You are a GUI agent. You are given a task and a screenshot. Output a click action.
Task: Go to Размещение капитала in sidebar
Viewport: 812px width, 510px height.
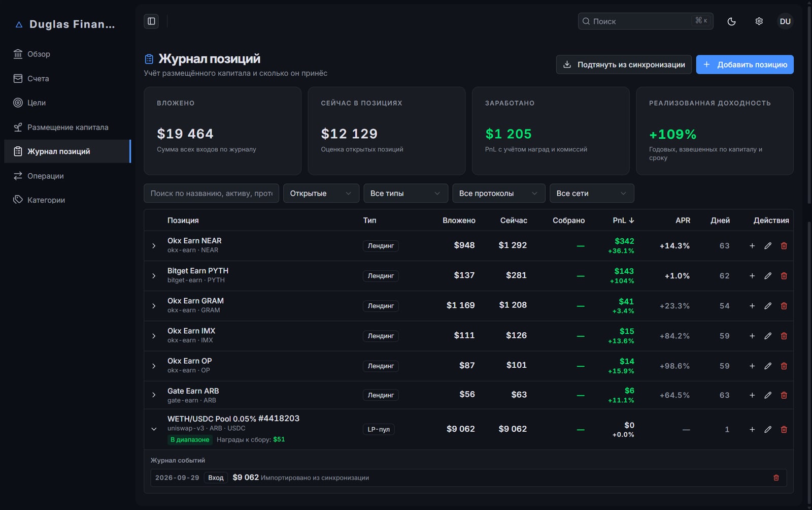(67, 127)
